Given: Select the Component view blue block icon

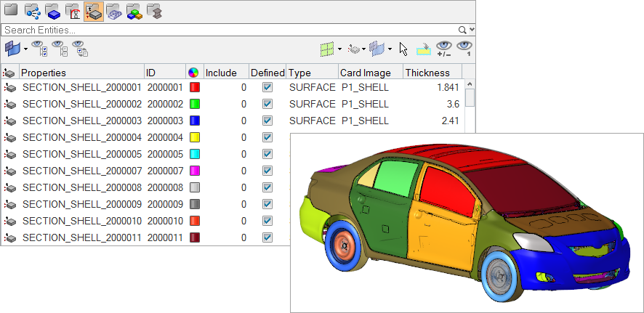Looking at the screenshot, I should tap(52, 11).
